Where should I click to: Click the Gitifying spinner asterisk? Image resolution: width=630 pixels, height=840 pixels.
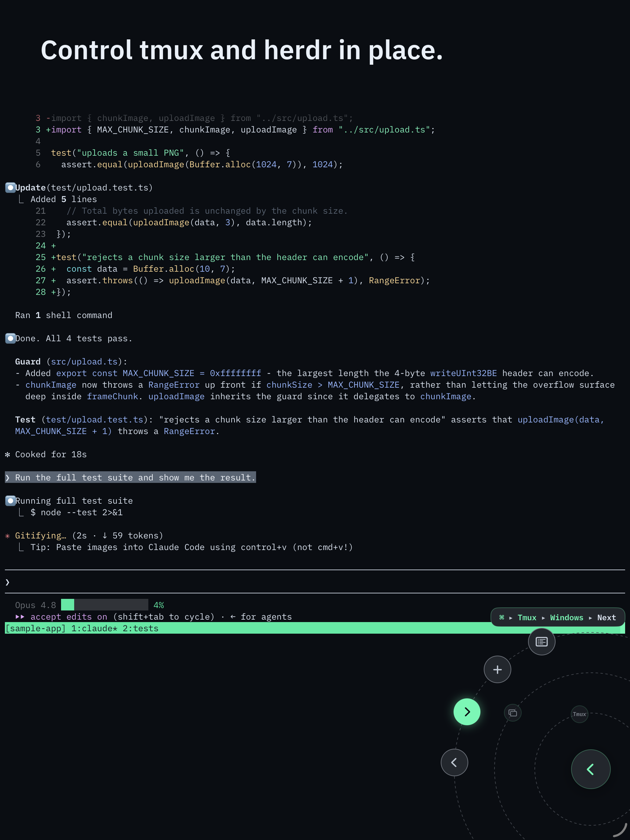8,536
